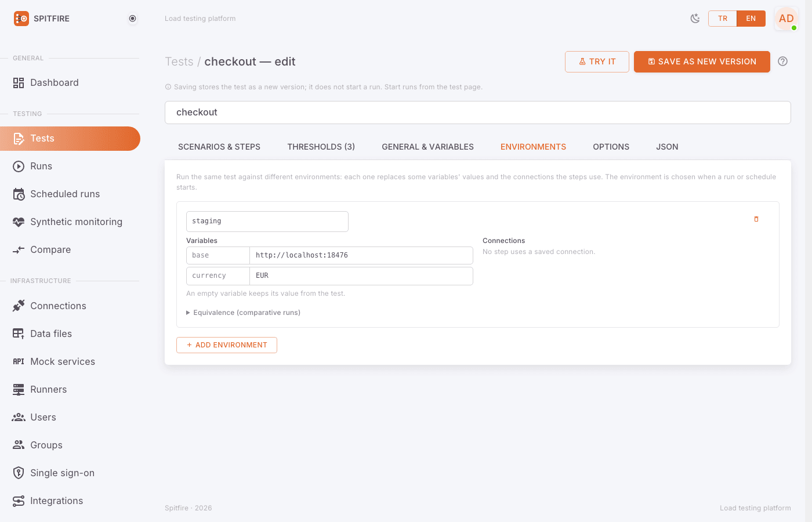
Task: Click the Runs play icon
Action: pyautogui.click(x=19, y=166)
